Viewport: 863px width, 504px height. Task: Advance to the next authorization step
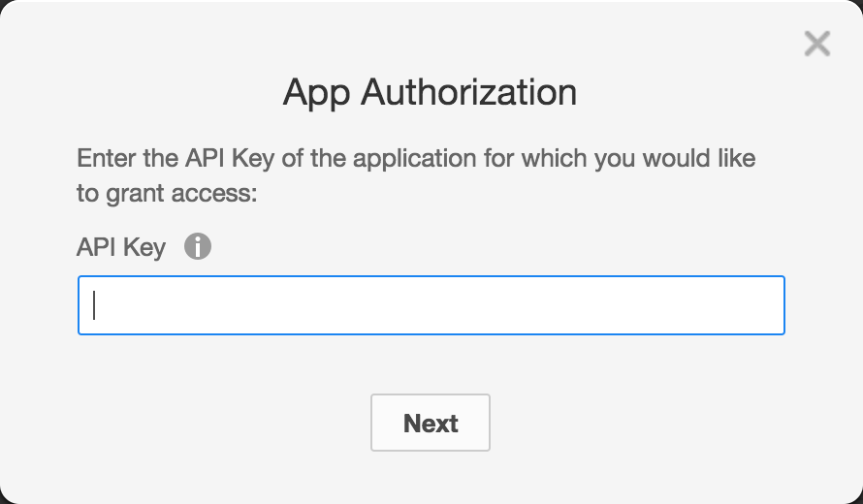click(x=431, y=423)
